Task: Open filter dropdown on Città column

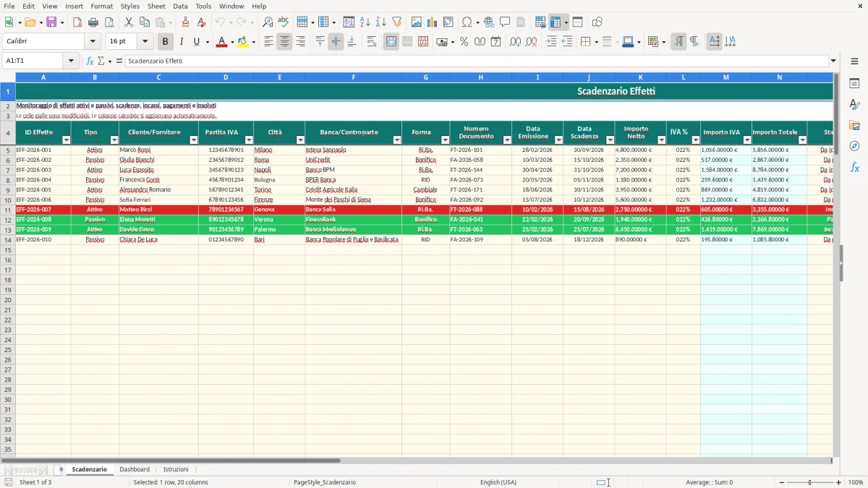Action: [300, 140]
